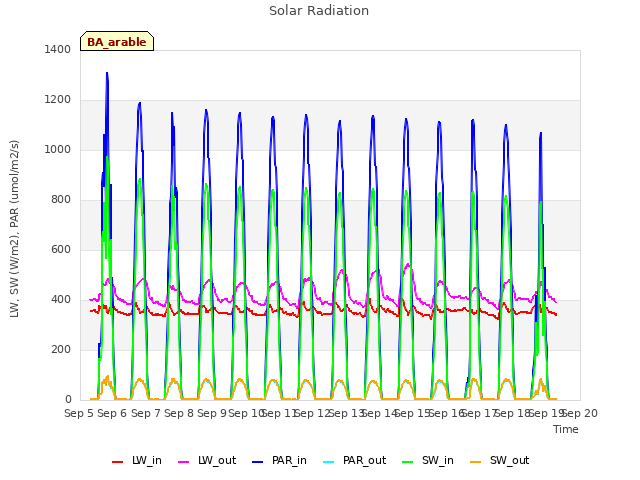Click the 200 y-axis tick label
Screen dimensions: 640x480
[61, 350]
